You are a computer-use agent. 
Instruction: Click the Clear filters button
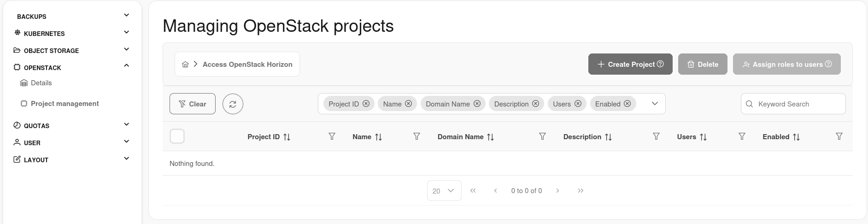click(x=193, y=104)
